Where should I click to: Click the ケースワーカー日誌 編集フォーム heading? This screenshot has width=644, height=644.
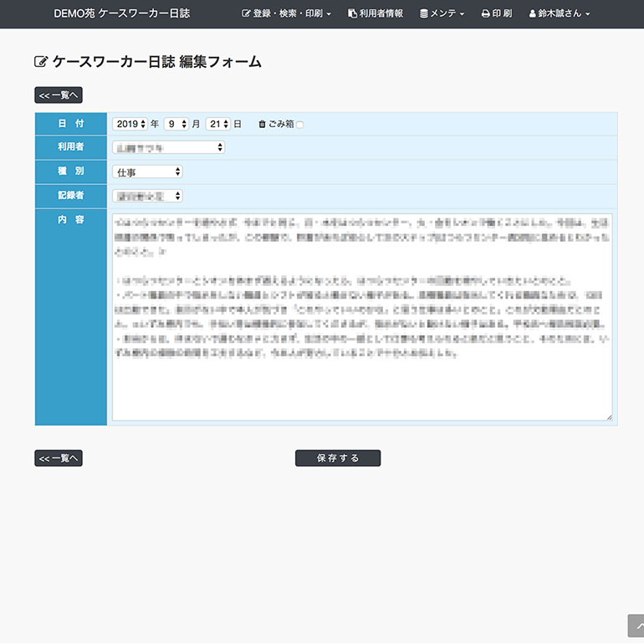(x=157, y=62)
